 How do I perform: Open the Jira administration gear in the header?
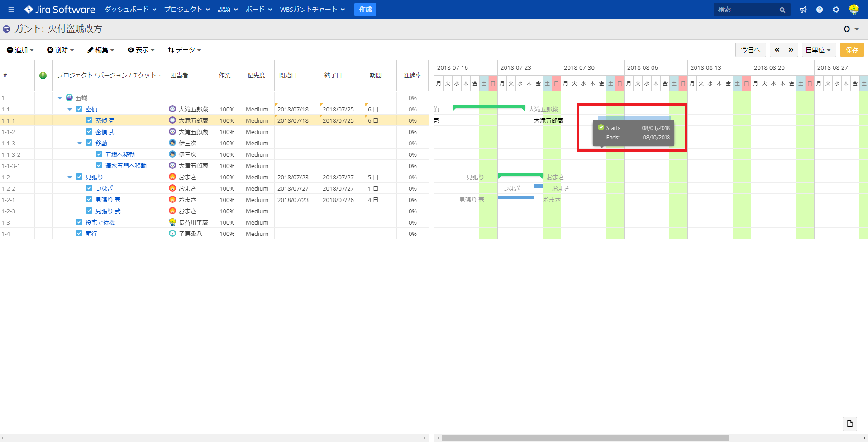(836, 10)
